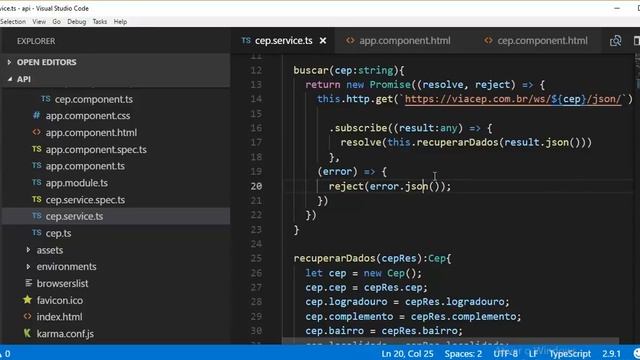Click the Karma icon of karma.conf.js
640x360 pixels.
pyautogui.click(x=27, y=333)
